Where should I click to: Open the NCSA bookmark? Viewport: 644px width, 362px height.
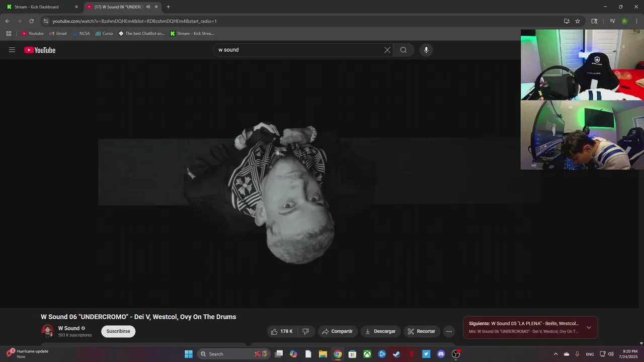click(x=81, y=34)
